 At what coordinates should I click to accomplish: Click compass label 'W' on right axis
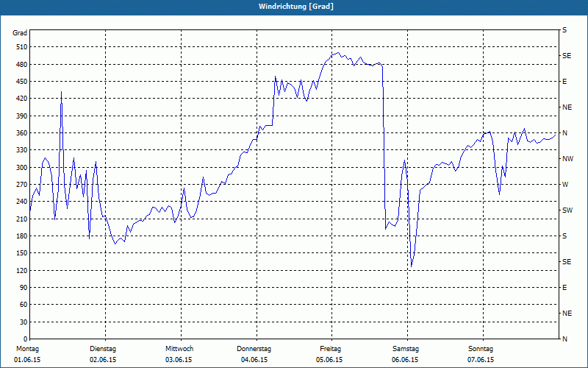pyautogui.click(x=565, y=185)
